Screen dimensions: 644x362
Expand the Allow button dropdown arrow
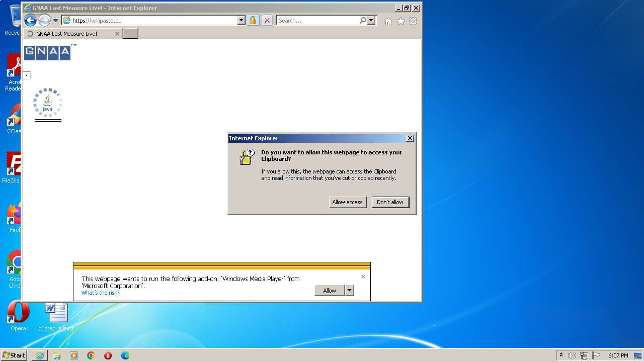[350, 291]
